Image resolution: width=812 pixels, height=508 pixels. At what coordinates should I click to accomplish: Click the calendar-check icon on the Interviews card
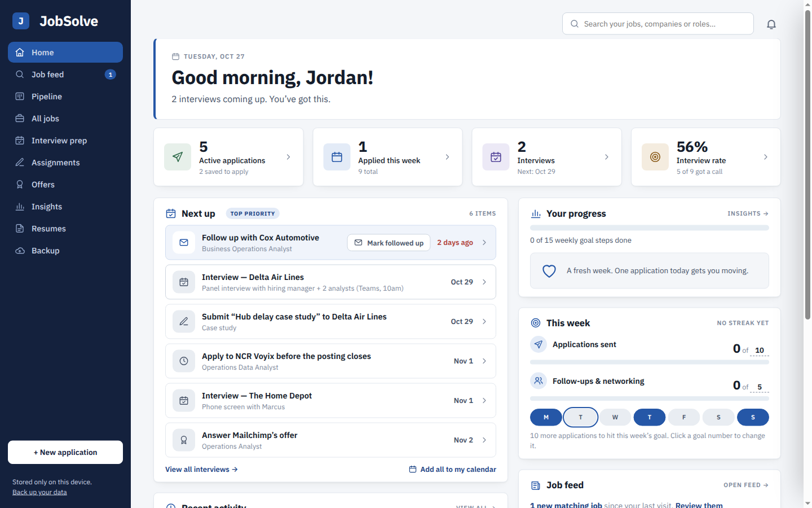pos(496,157)
